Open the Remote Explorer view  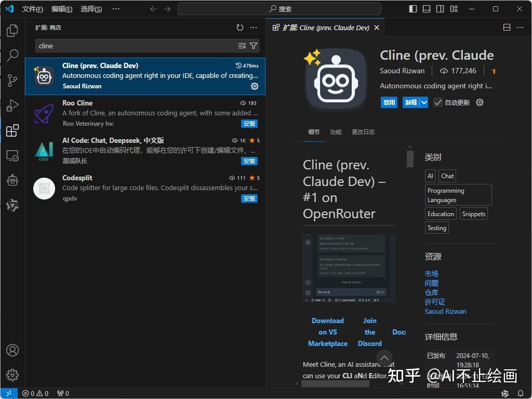[12, 155]
